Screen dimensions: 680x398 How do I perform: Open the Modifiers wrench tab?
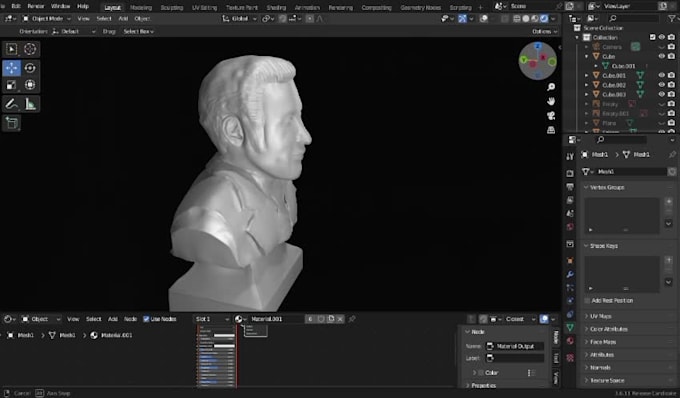point(570,274)
